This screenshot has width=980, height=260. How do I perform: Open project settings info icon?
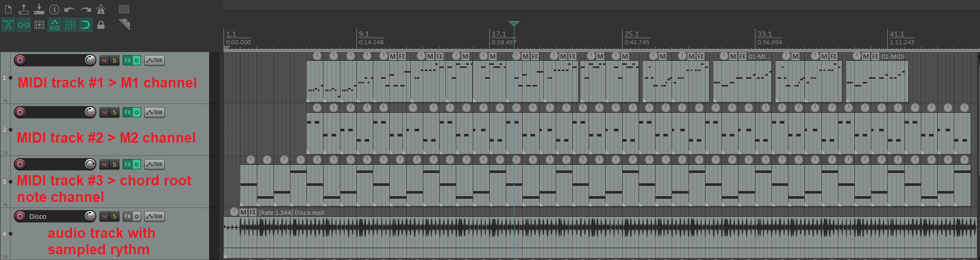54,9
